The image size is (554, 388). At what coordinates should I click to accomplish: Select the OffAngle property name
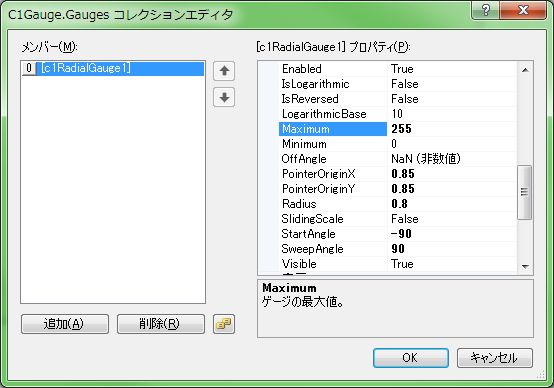pos(304,159)
